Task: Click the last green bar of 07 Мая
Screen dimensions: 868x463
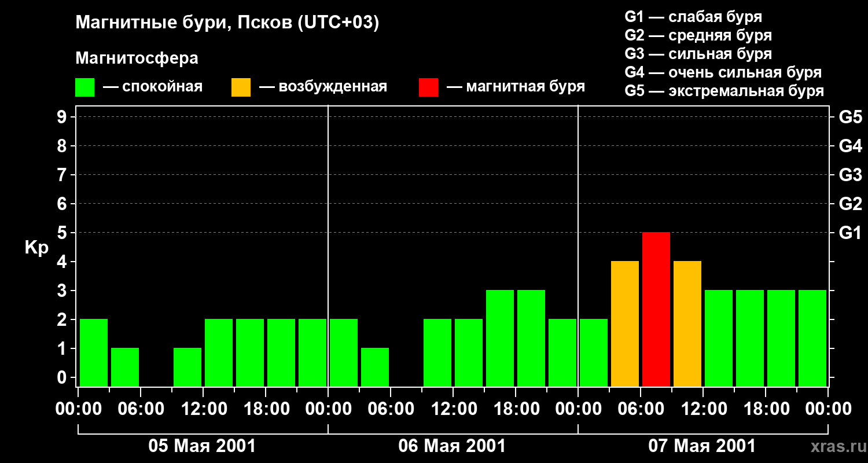Action: 812,338
